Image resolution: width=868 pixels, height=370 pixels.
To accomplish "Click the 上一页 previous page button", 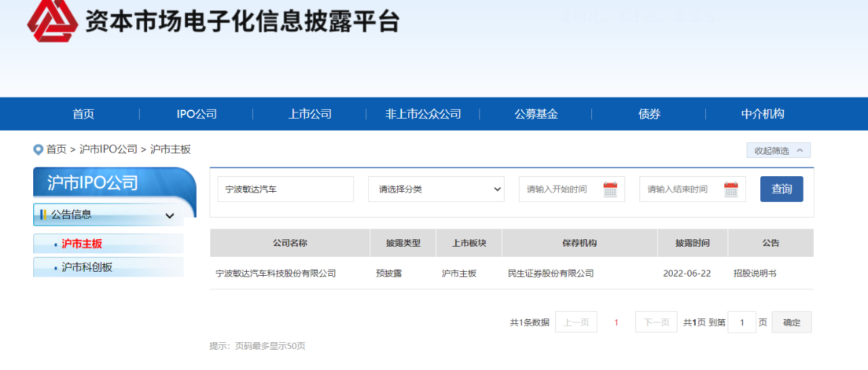I will click(x=576, y=323).
